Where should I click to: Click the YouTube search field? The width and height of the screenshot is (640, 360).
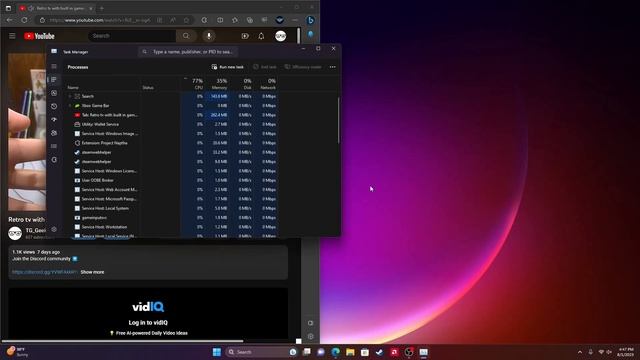[132, 36]
